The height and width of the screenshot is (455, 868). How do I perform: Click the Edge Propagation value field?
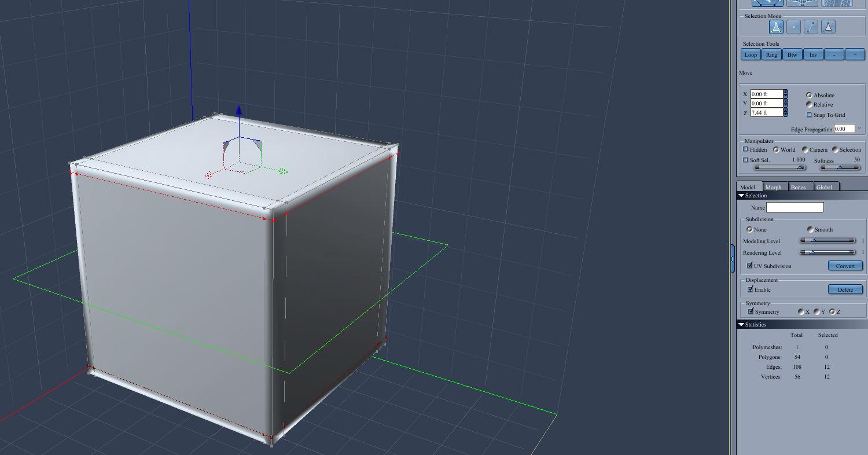click(x=844, y=129)
